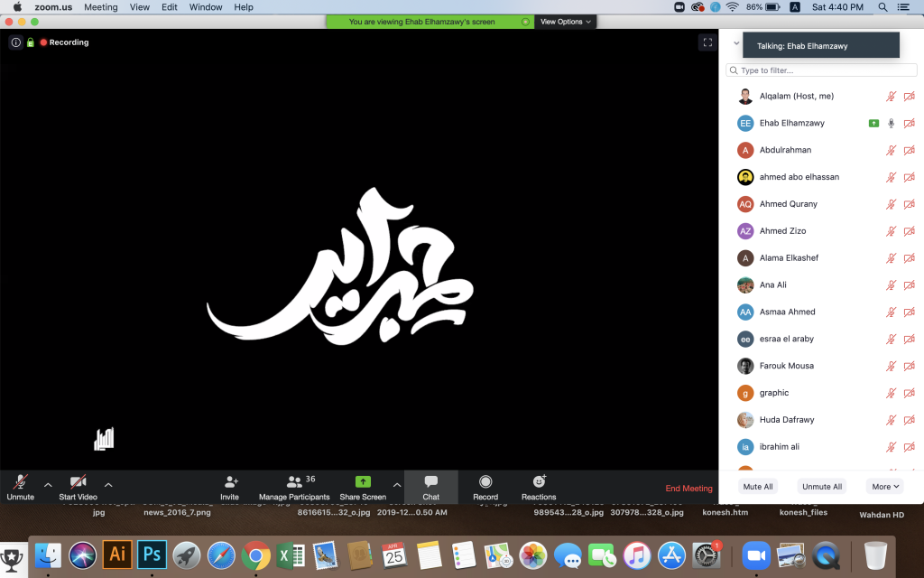Click the Record button icon
924x578 pixels.
[x=485, y=482]
